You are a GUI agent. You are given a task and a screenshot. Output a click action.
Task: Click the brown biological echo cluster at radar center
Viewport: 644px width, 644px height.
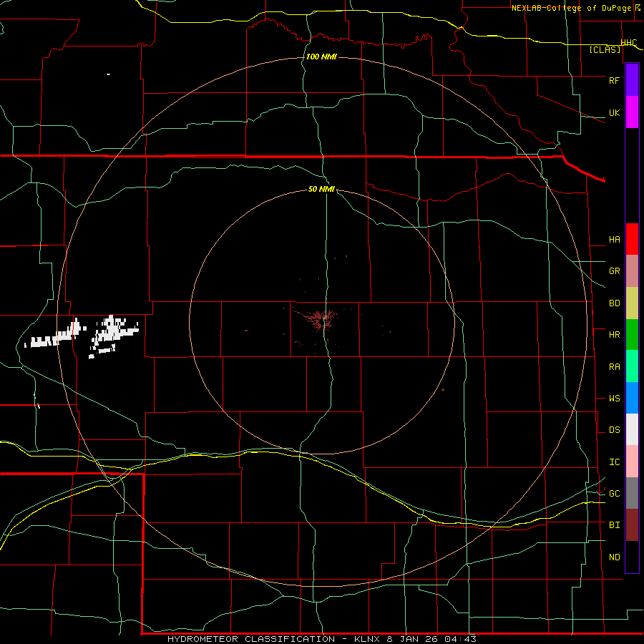click(321, 321)
